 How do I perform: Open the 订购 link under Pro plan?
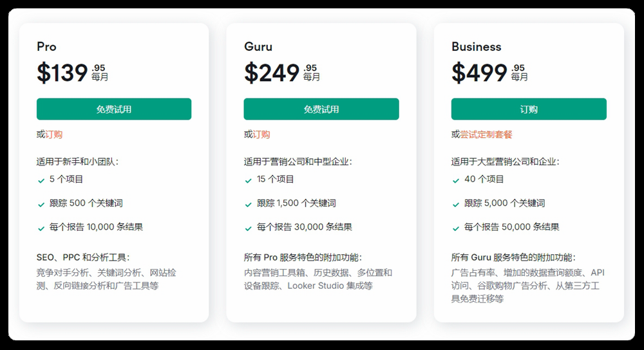(54, 134)
